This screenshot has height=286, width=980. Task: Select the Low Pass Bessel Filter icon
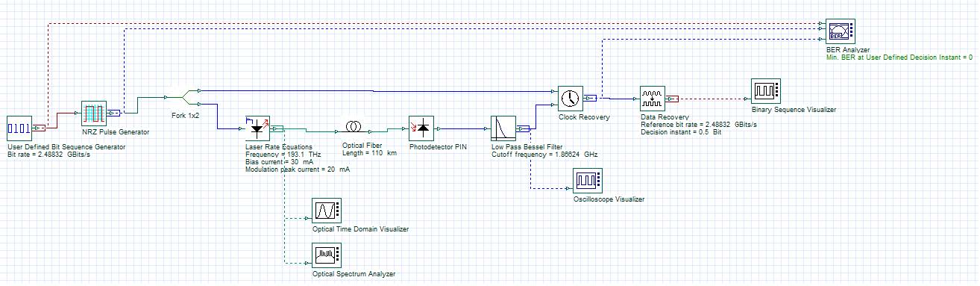coord(503,128)
